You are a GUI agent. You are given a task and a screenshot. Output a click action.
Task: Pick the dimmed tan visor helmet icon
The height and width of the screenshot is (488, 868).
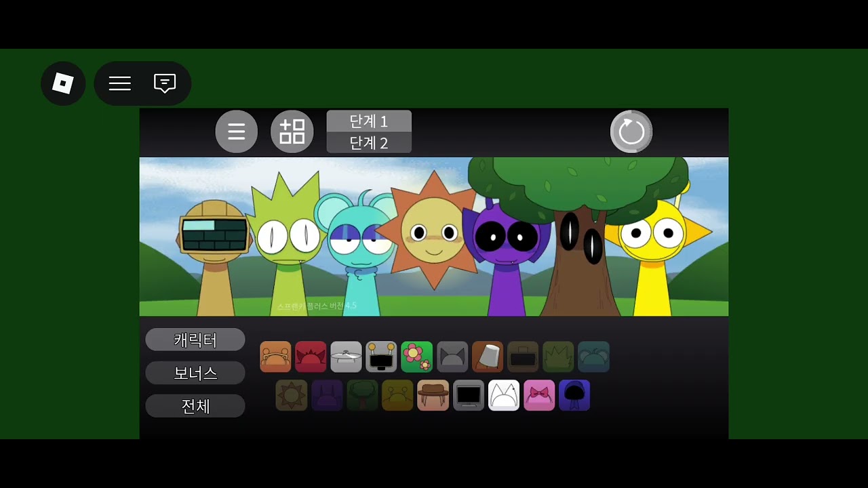pyautogui.click(x=523, y=357)
